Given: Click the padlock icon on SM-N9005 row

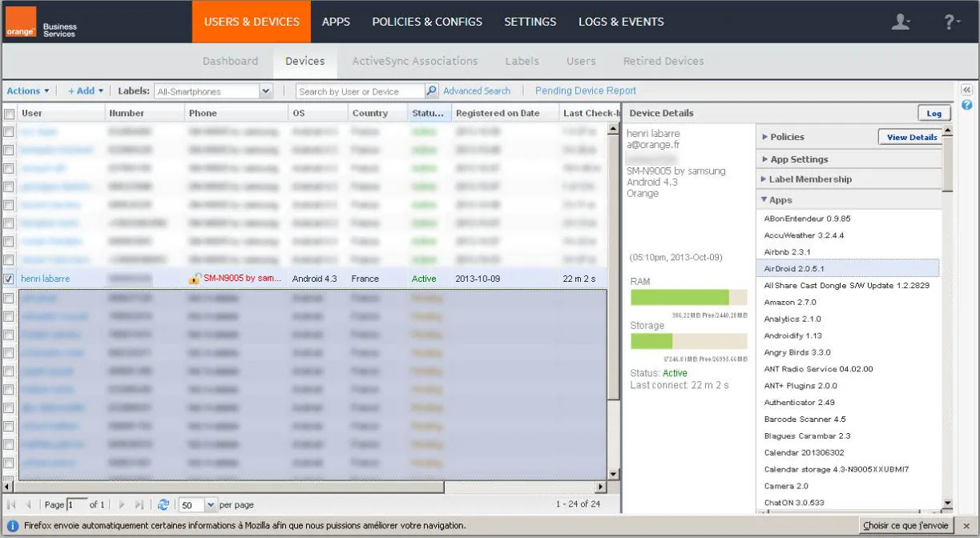Looking at the screenshot, I should click(x=194, y=279).
